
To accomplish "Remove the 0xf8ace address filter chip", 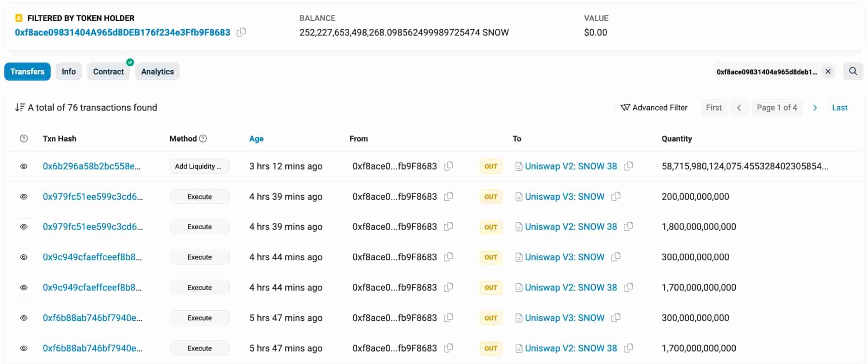I will [x=828, y=72].
